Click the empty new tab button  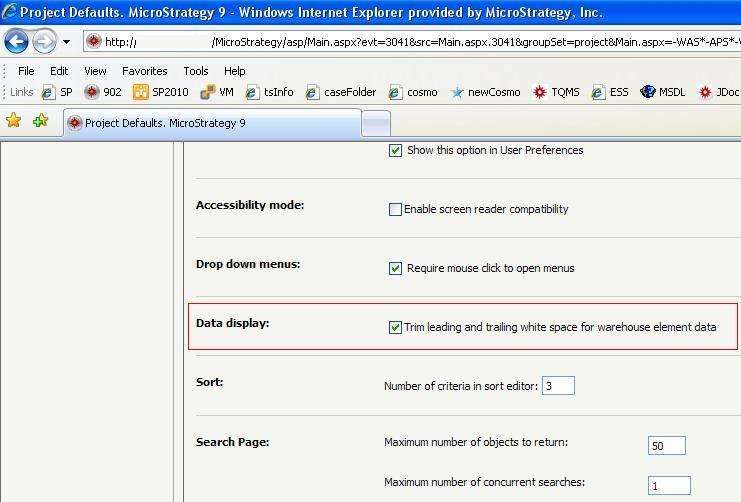click(376, 123)
